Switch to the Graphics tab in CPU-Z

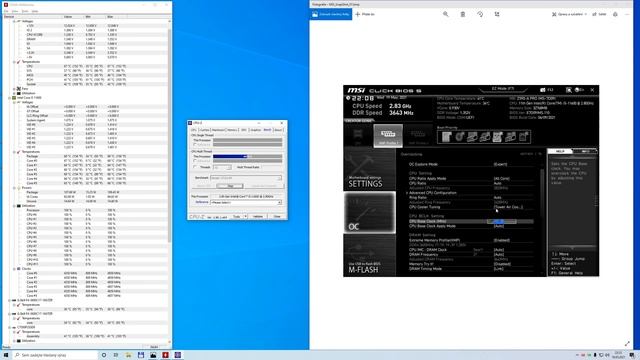[256, 130]
